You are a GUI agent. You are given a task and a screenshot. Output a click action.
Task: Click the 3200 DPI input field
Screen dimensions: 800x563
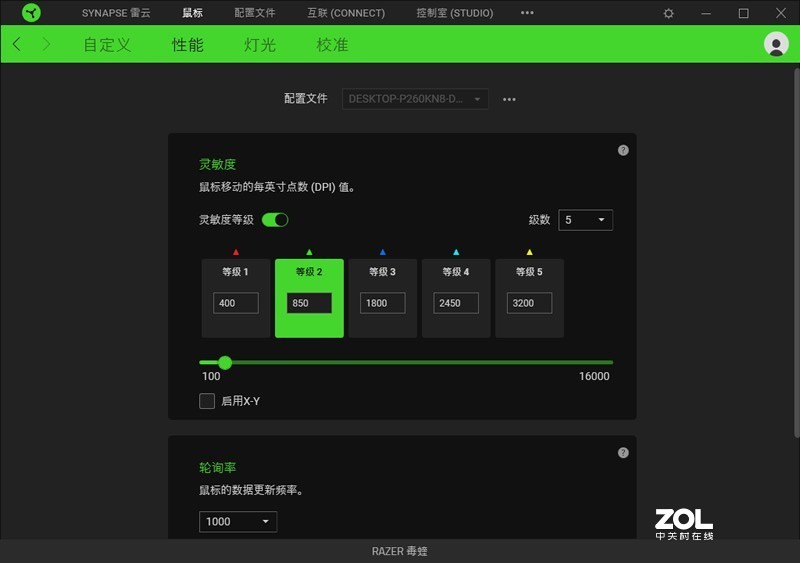[530, 303]
